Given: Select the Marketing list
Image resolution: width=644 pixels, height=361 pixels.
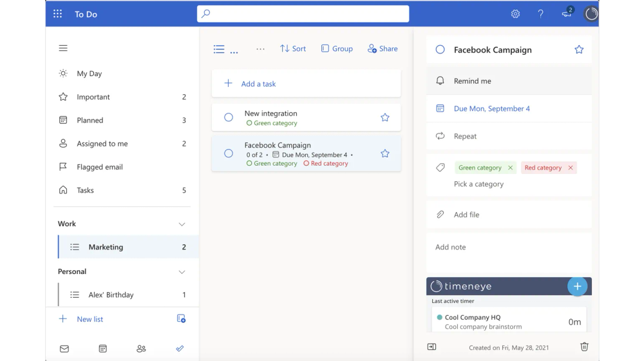Looking at the screenshot, I should click(x=129, y=247).
